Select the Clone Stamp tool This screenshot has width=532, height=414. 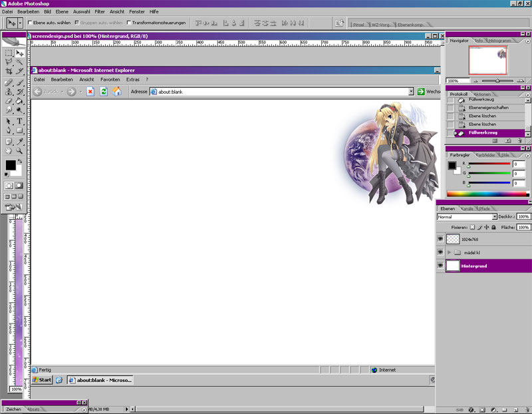(x=9, y=92)
